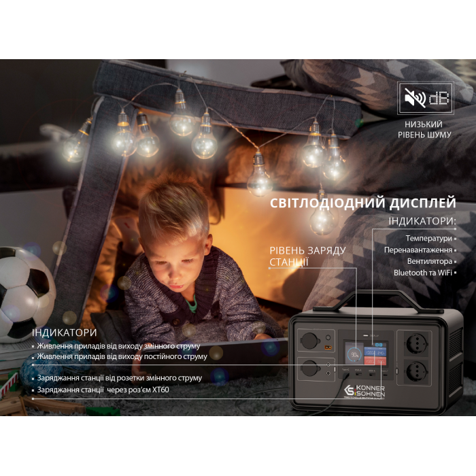Select the 'Перенавантаження' indicator item
This screenshot has height=476, width=476.
(418, 250)
